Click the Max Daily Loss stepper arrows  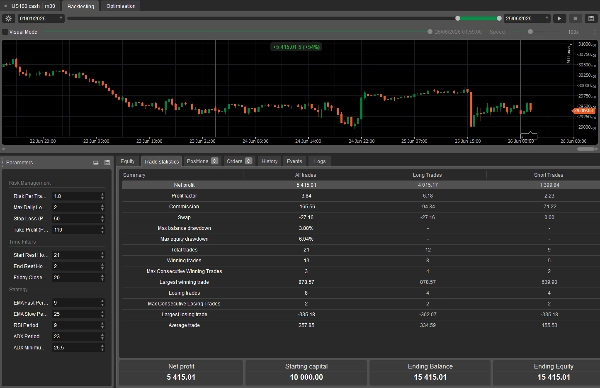click(102, 207)
